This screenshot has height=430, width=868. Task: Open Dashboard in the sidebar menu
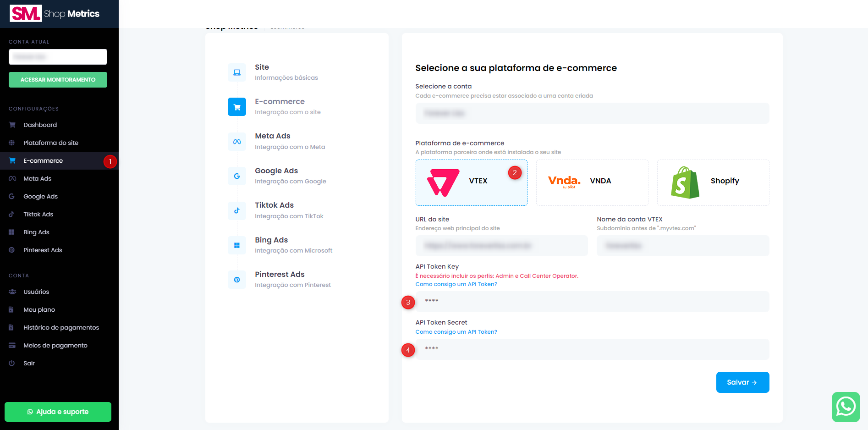(40, 125)
